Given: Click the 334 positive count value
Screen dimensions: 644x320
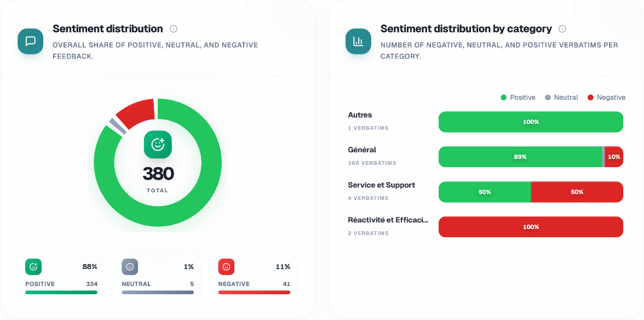Looking at the screenshot, I should point(91,284).
